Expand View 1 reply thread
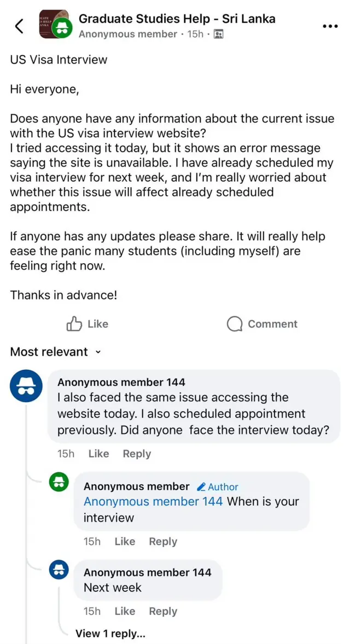Image resolution: width=350 pixels, height=644 pixels. 110,634
